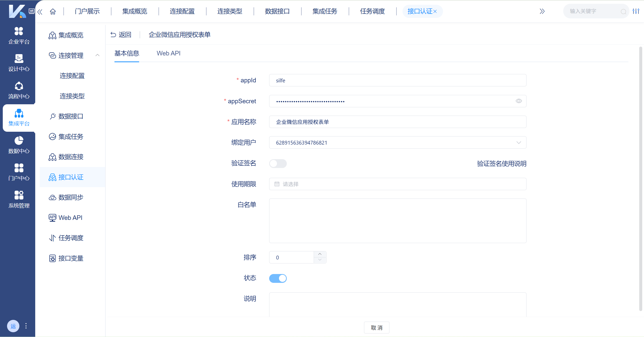Click the 取消 button at the bottom
644x337 pixels.
[377, 327]
